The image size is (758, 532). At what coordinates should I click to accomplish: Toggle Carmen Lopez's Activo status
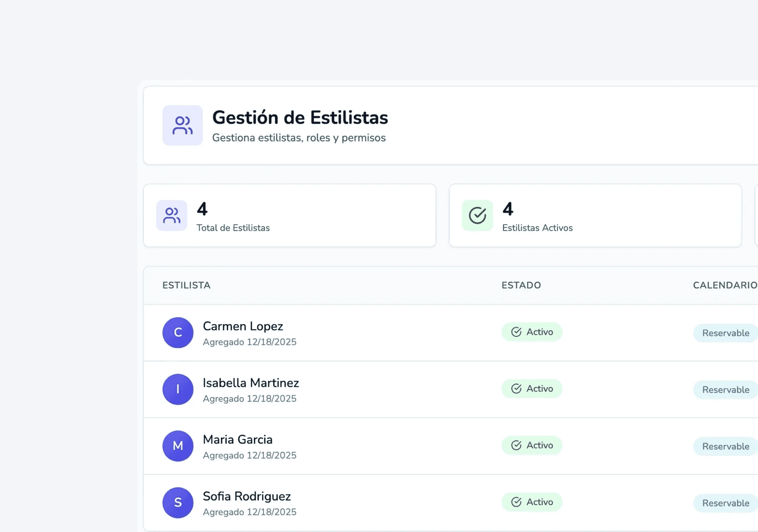pyautogui.click(x=532, y=332)
